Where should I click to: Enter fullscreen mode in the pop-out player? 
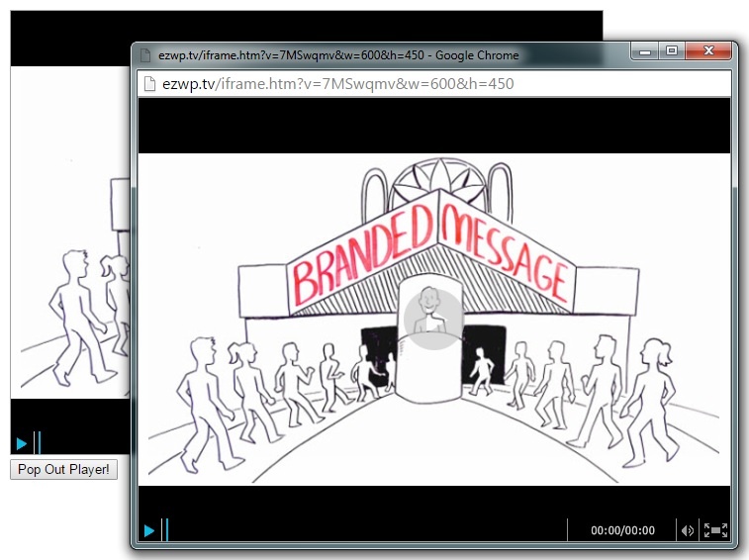pos(715,531)
